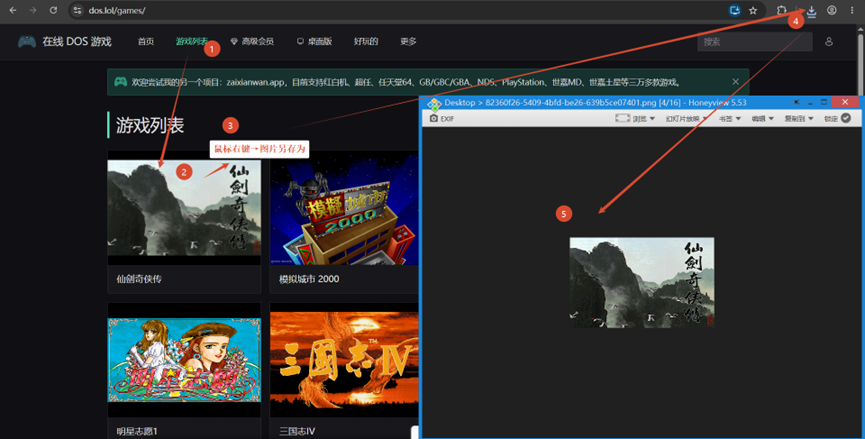Click the browser forward arrow

(x=33, y=10)
